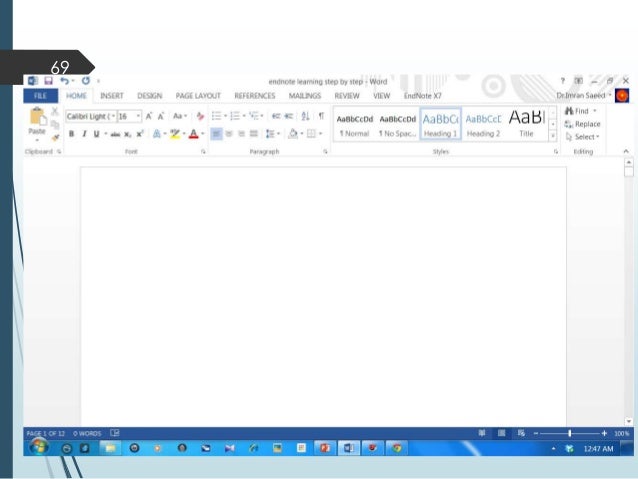Decrease font size with Shrink Font
638x479 pixels.
click(x=161, y=116)
